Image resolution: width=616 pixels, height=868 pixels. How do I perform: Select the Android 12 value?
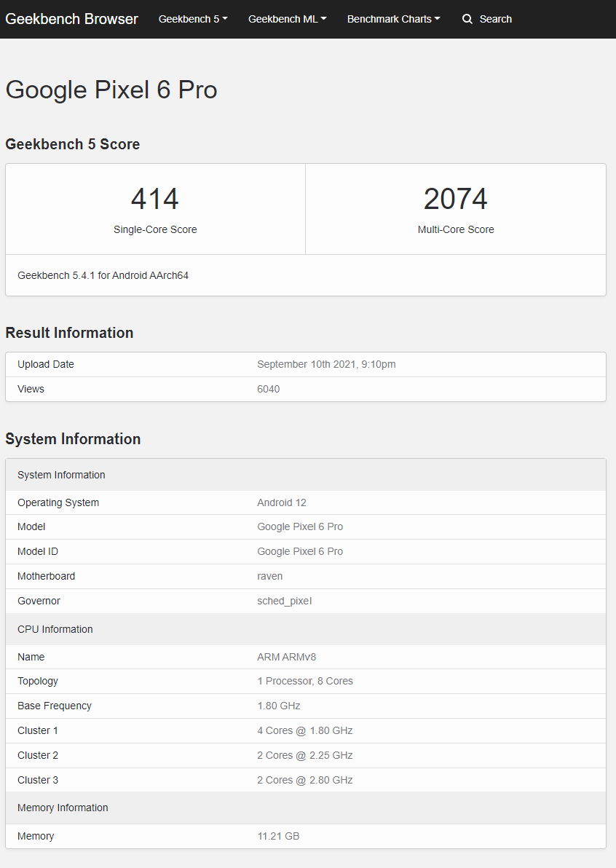[x=282, y=502]
